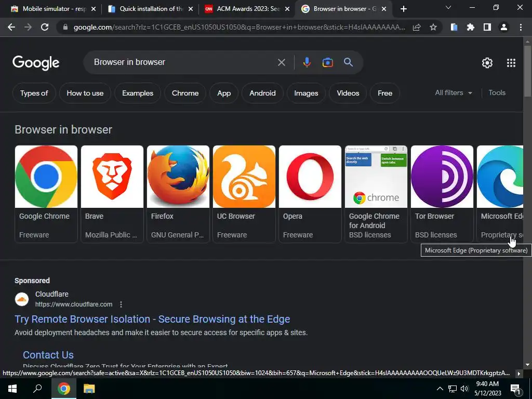Screen dimensions: 532x399
Task: Close the Mobile simulator tab
Action: (x=94, y=9)
